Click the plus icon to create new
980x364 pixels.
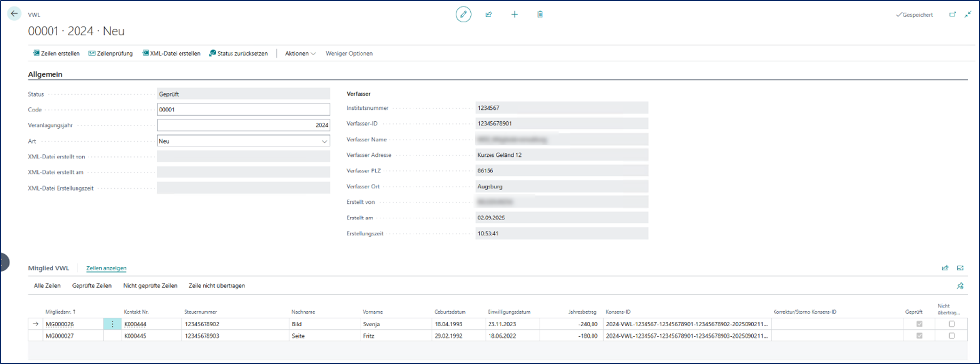[514, 14]
